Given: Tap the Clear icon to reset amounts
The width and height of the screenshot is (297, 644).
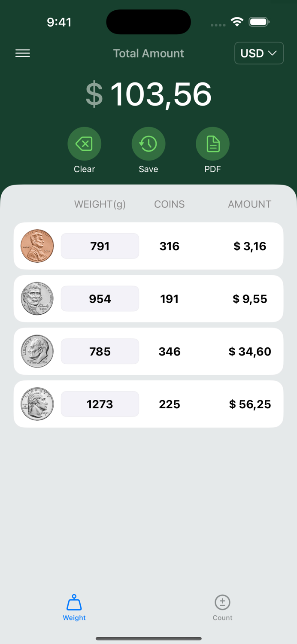Looking at the screenshot, I should (84, 143).
